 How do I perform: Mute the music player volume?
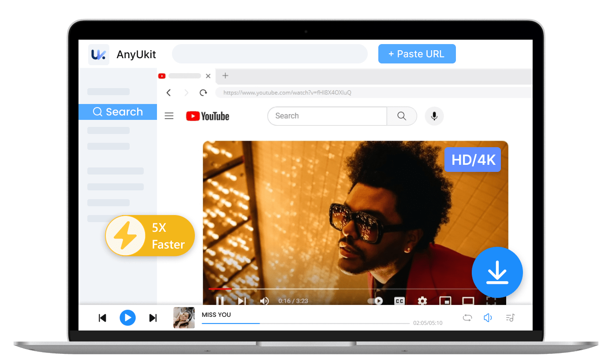coord(488,318)
